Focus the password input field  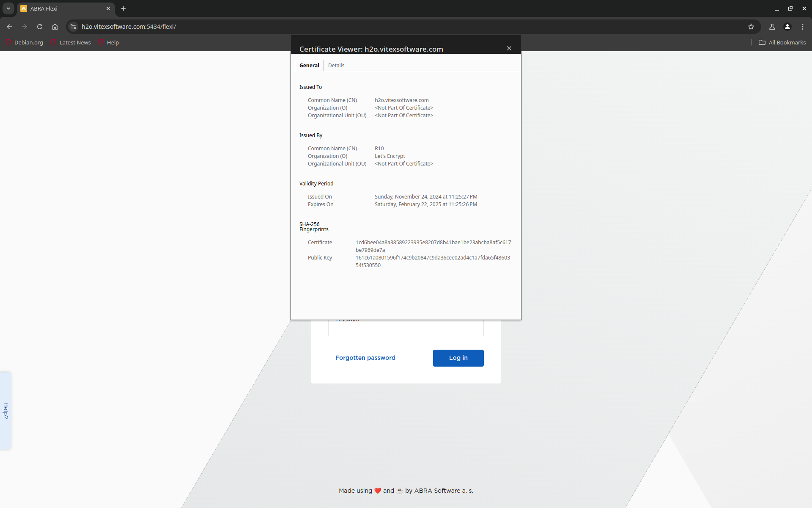coord(406,328)
